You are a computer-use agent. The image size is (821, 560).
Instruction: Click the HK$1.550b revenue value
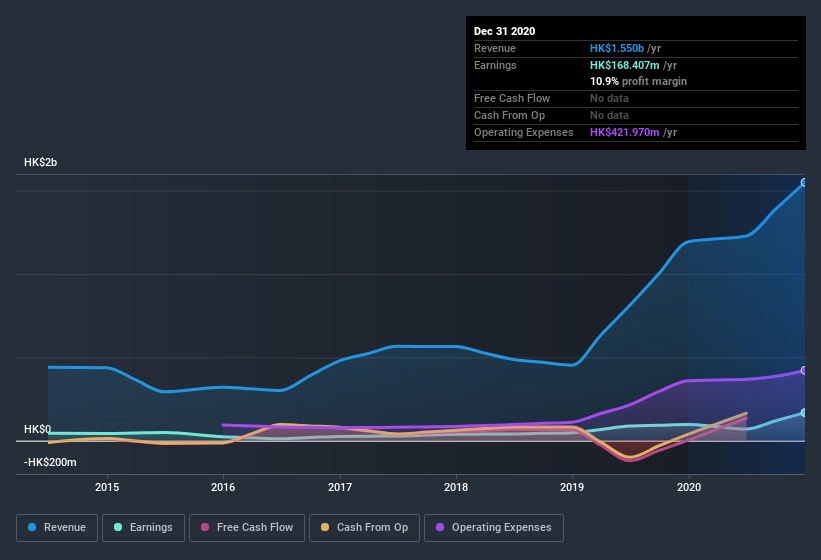point(617,48)
